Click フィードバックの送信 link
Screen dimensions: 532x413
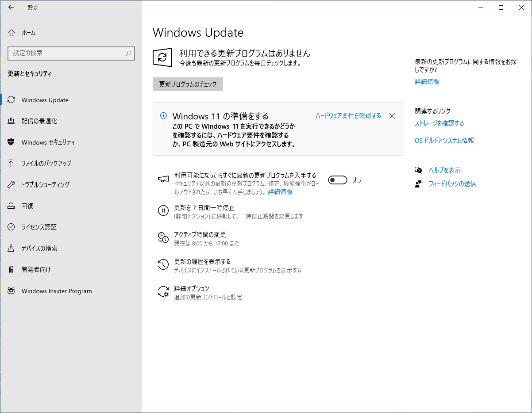pyautogui.click(x=452, y=184)
